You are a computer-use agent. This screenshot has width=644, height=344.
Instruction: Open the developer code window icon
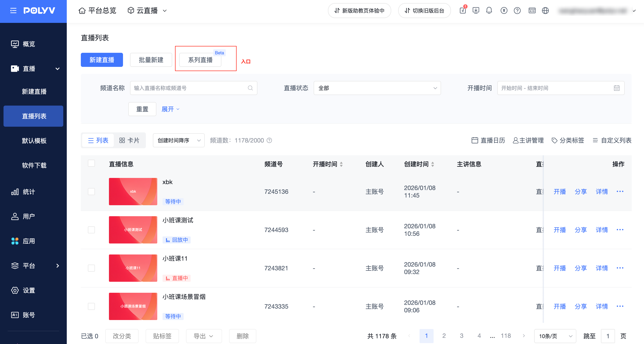pos(532,11)
